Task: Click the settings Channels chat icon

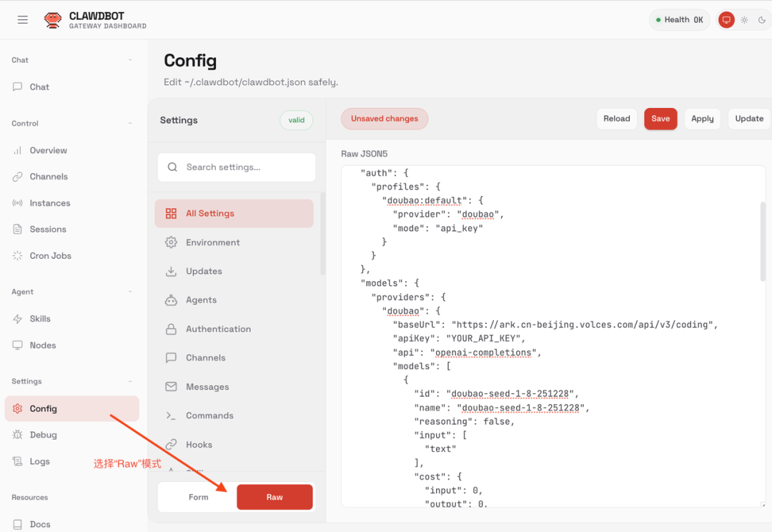Action: [x=171, y=358]
